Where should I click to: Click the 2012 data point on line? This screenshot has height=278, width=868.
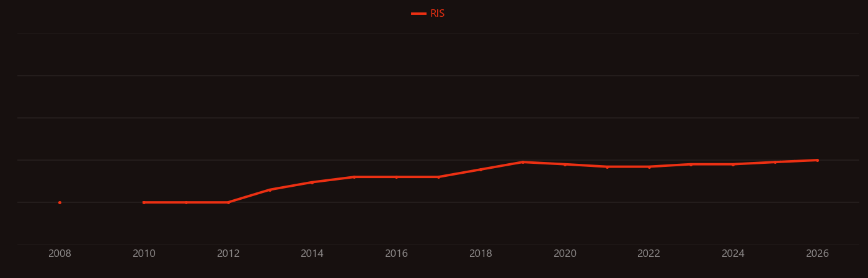[x=228, y=202]
